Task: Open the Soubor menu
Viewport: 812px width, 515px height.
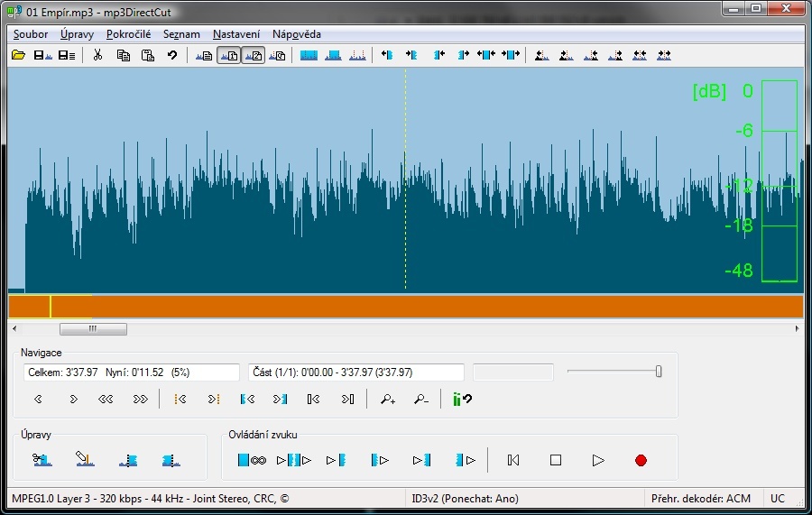Action: click(x=31, y=34)
